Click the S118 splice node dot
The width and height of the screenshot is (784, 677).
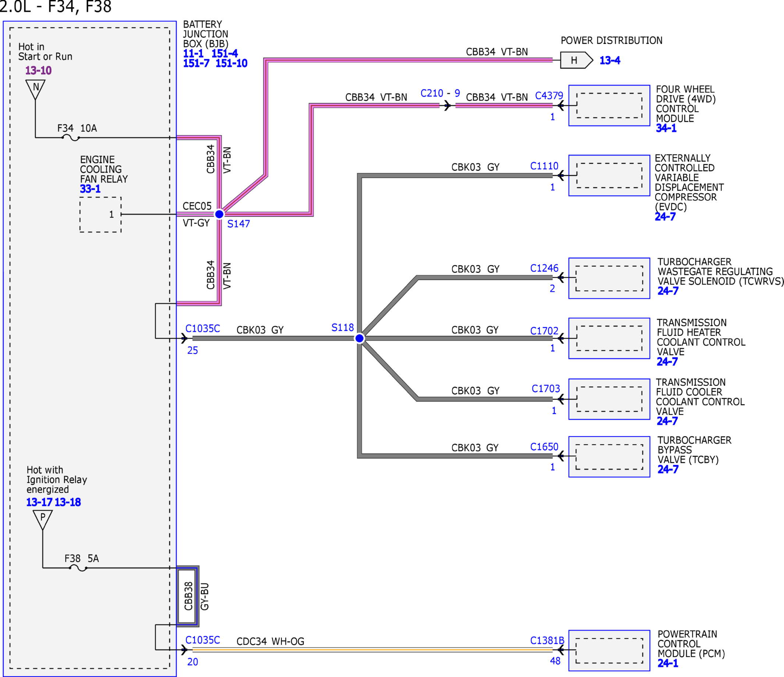(x=360, y=338)
